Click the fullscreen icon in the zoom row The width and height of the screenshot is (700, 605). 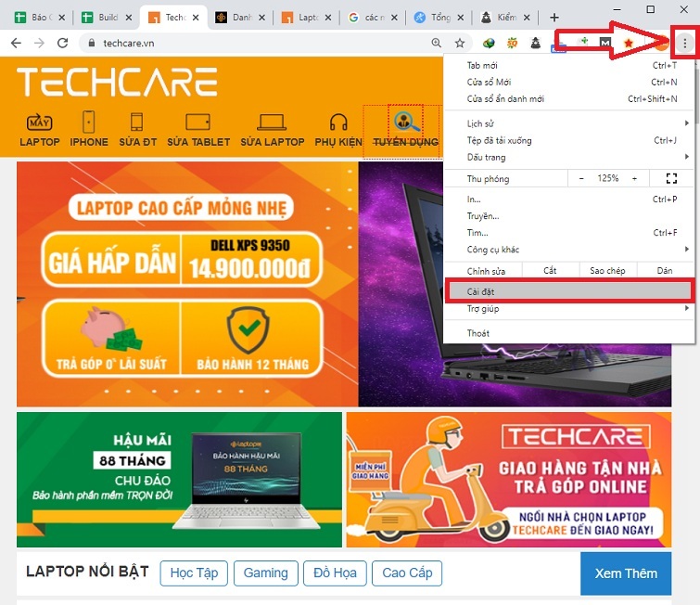pyautogui.click(x=671, y=178)
